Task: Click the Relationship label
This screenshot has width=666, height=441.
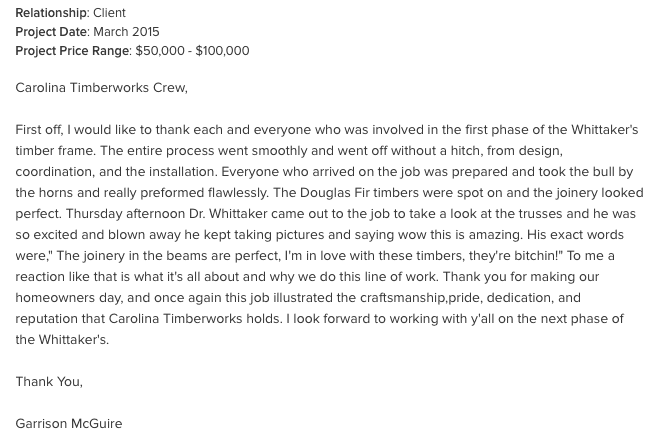Action: 51,13
